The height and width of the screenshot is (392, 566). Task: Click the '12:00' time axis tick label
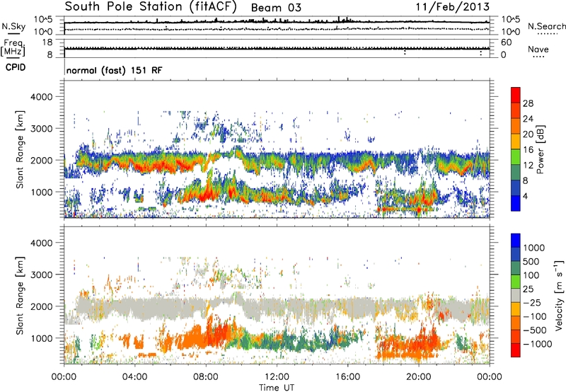pyautogui.click(x=277, y=376)
